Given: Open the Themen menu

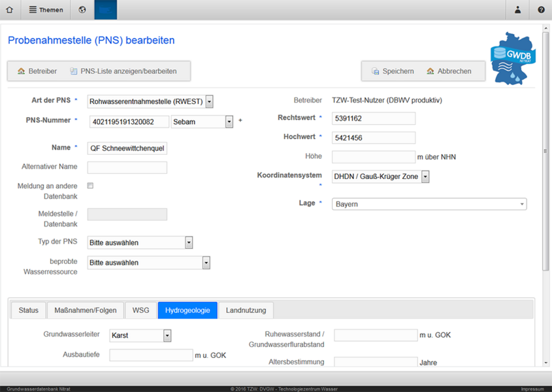Looking at the screenshot, I should pos(46,10).
